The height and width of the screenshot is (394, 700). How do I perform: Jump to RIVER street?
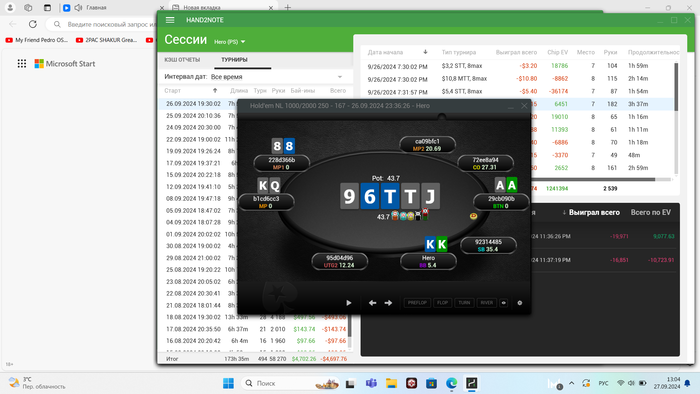[x=487, y=303]
